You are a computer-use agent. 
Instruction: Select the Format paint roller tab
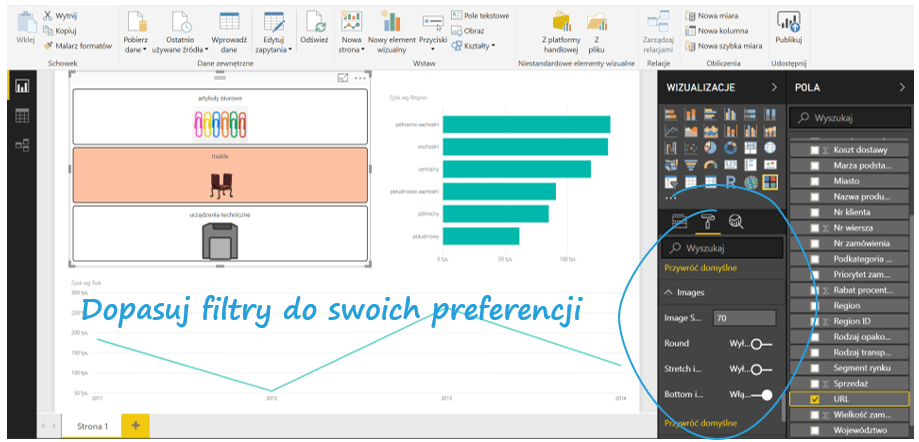707,221
